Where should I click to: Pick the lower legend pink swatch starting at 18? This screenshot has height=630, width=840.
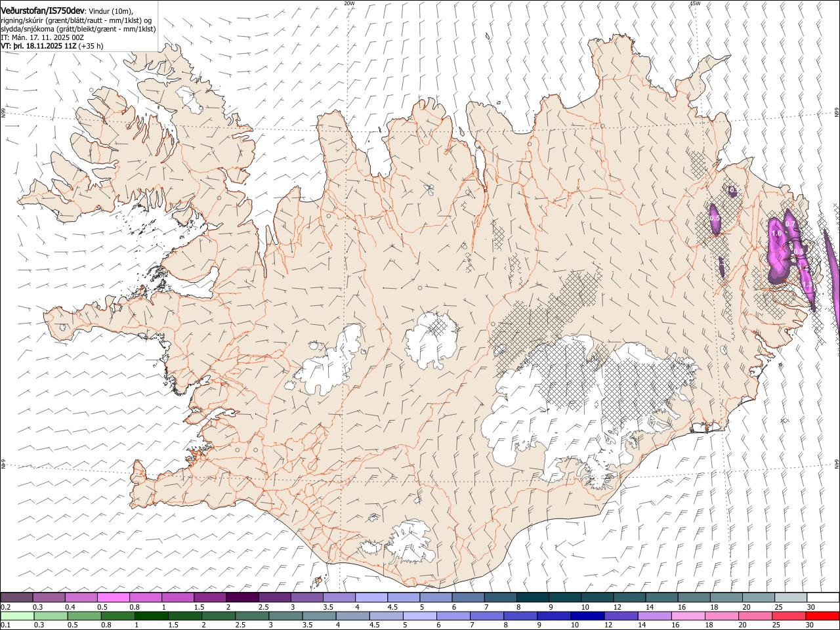722,616
